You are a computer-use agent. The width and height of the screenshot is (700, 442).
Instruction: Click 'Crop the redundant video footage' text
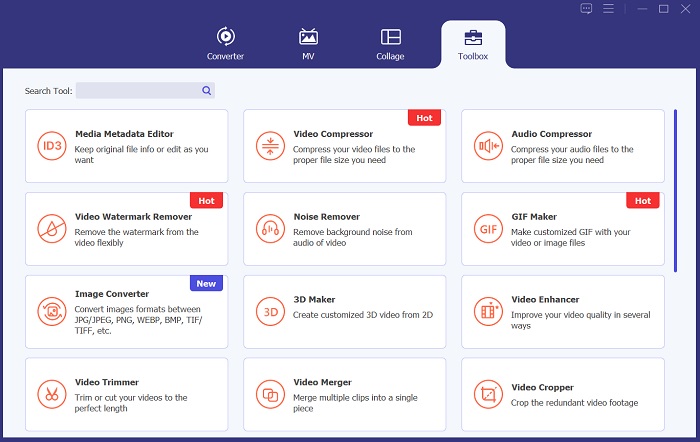pyautogui.click(x=575, y=403)
